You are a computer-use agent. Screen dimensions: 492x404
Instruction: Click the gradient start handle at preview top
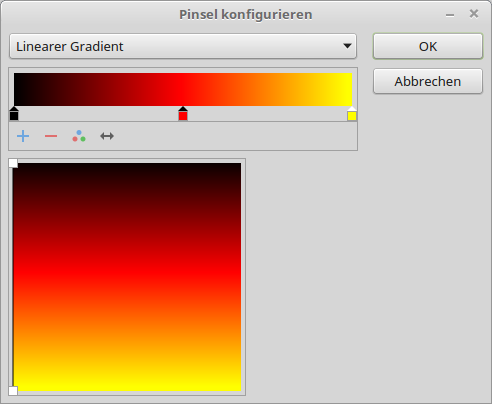(x=13, y=163)
